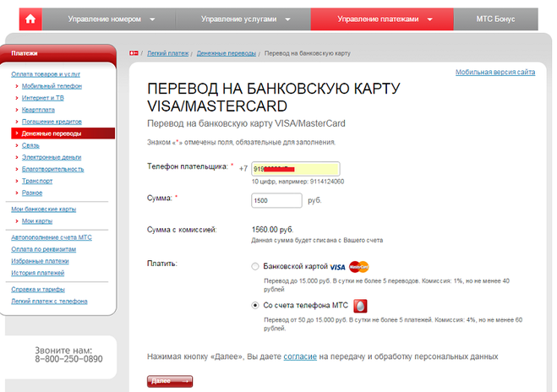Open Справка и тарифы link

(x=38, y=290)
